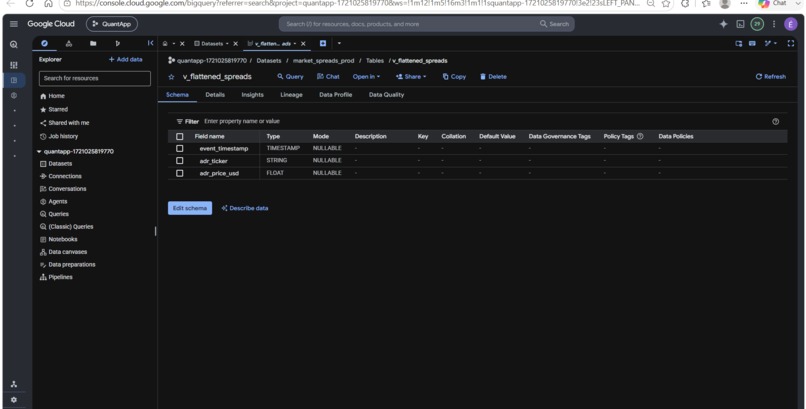The width and height of the screenshot is (806, 409).
Task: Switch to the Details tab
Action: 215,95
